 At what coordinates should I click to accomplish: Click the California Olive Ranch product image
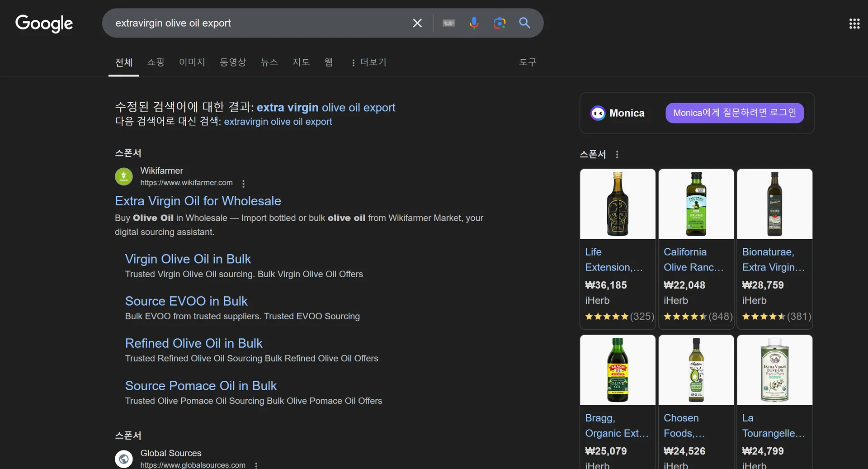coord(696,204)
